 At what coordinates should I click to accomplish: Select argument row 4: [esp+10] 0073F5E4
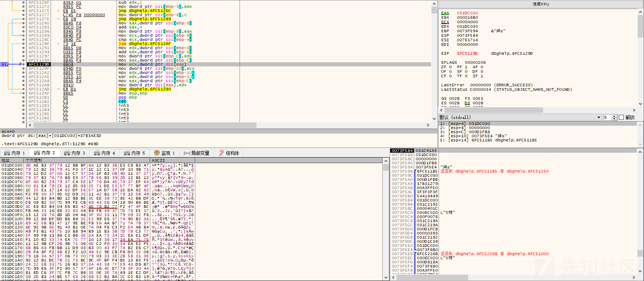pos(538,136)
